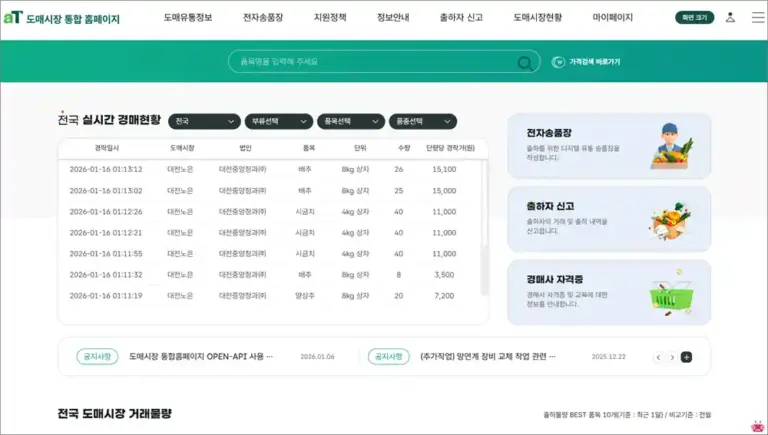Open the 전국 region dropdown

204,121
